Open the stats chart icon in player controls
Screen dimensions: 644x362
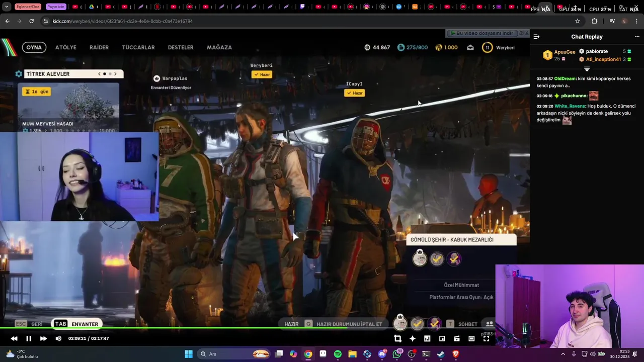[x=427, y=338]
